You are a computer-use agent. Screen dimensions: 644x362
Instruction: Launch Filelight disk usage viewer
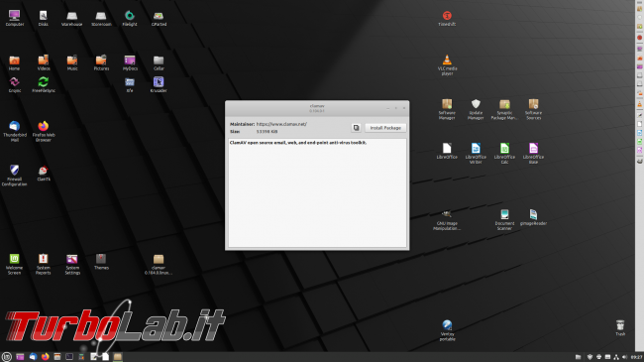tap(130, 18)
